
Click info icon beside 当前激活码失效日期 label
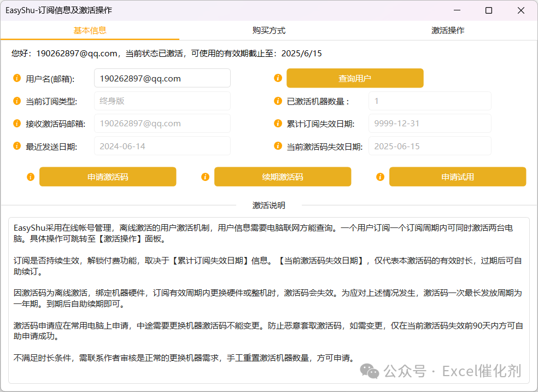tap(278, 146)
